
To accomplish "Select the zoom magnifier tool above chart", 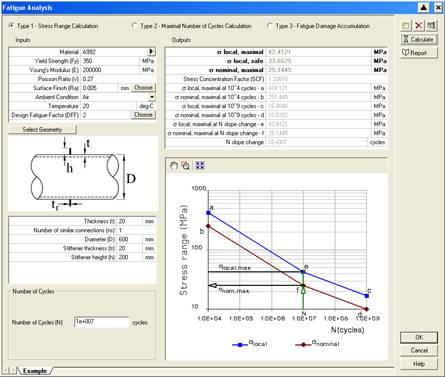I will click(x=186, y=166).
